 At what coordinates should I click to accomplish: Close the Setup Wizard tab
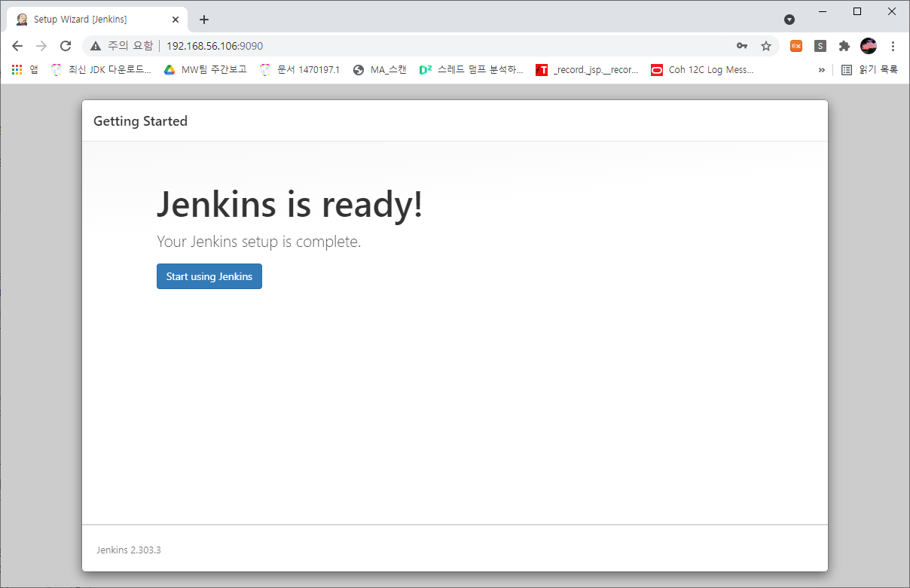tap(176, 20)
